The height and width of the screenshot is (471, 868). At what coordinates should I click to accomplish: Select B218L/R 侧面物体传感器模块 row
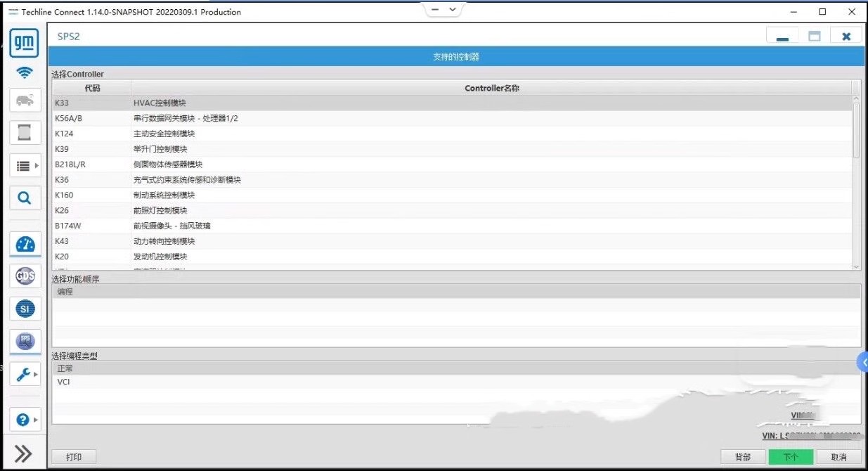(452, 164)
